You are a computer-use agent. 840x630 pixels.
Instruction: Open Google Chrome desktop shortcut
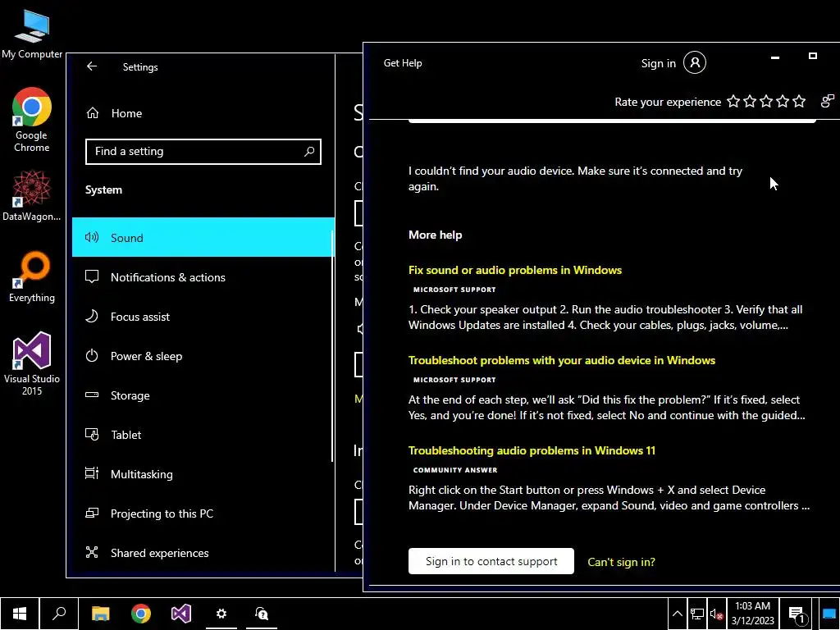pos(32,120)
